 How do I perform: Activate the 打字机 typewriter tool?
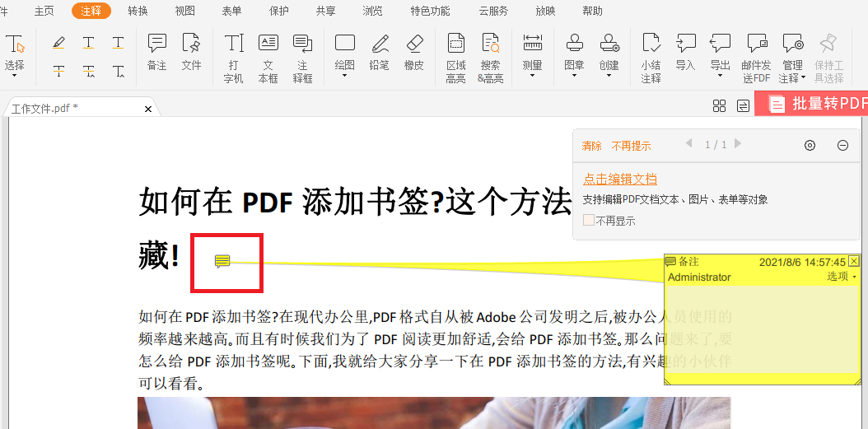[234, 58]
